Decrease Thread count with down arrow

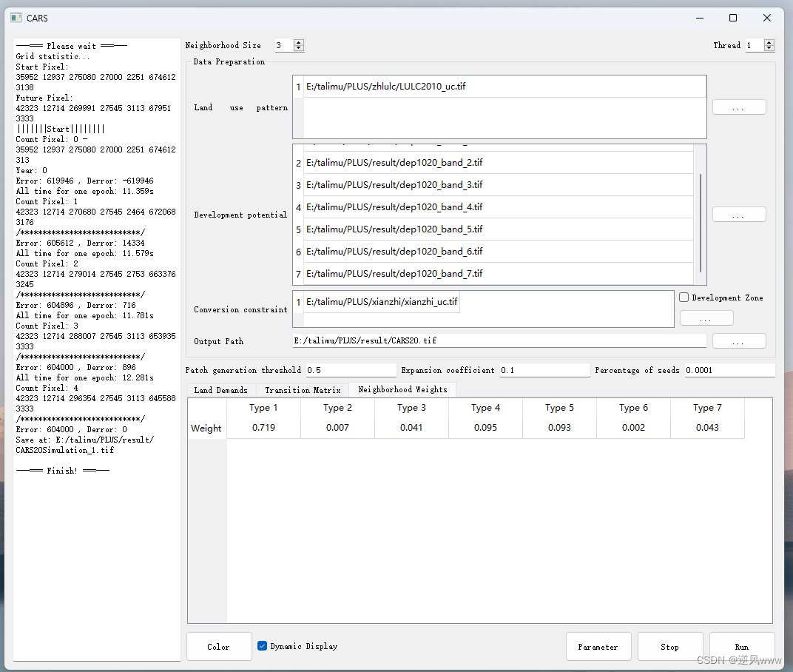769,48
